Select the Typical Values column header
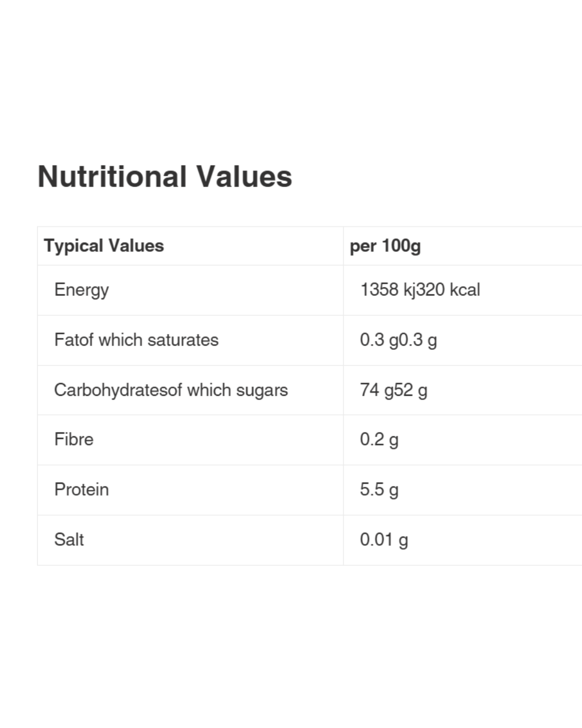Screen dimensions: 582x728 click(104, 246)
